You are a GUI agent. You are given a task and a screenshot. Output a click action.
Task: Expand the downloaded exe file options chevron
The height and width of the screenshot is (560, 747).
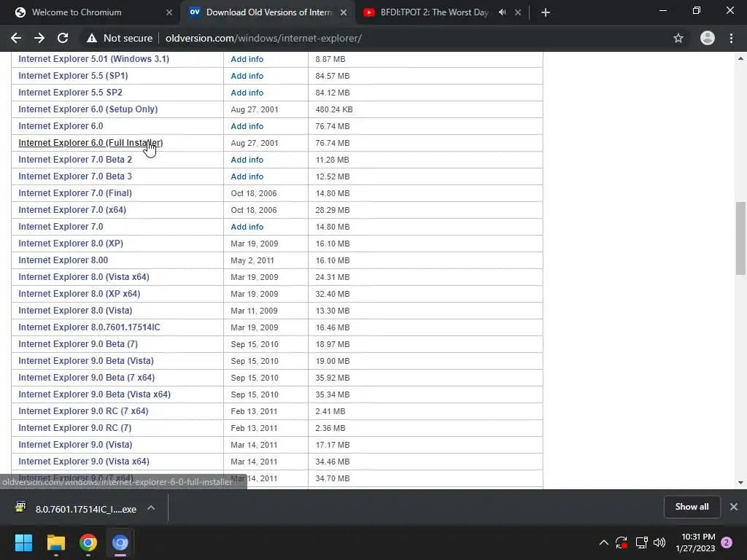click(151, 508)
